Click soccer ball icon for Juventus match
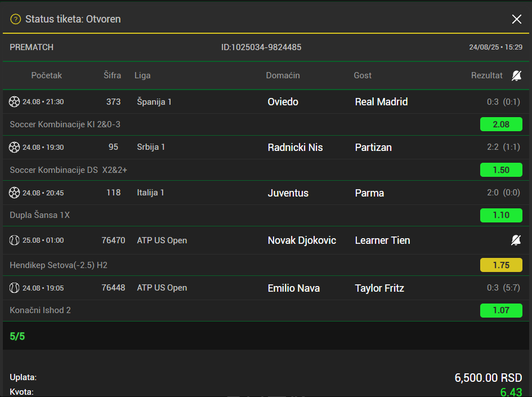The image size is (532, 397). [14, 193]
